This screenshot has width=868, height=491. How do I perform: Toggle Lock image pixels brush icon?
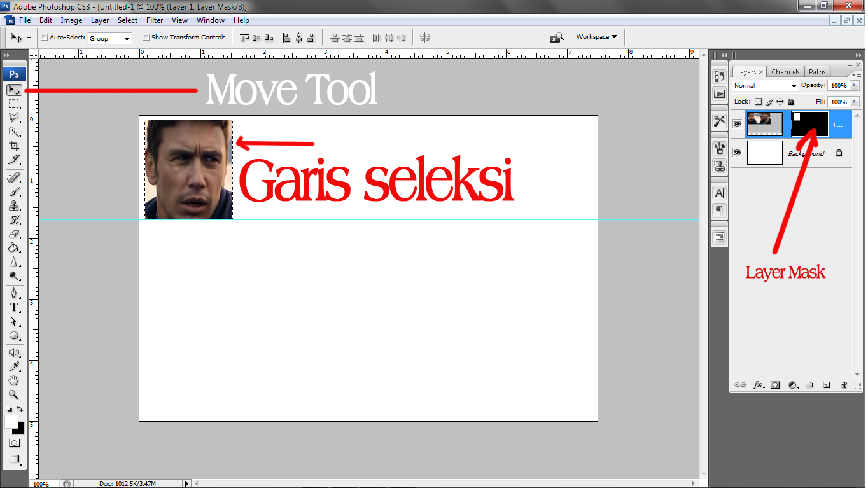point(769,102)
